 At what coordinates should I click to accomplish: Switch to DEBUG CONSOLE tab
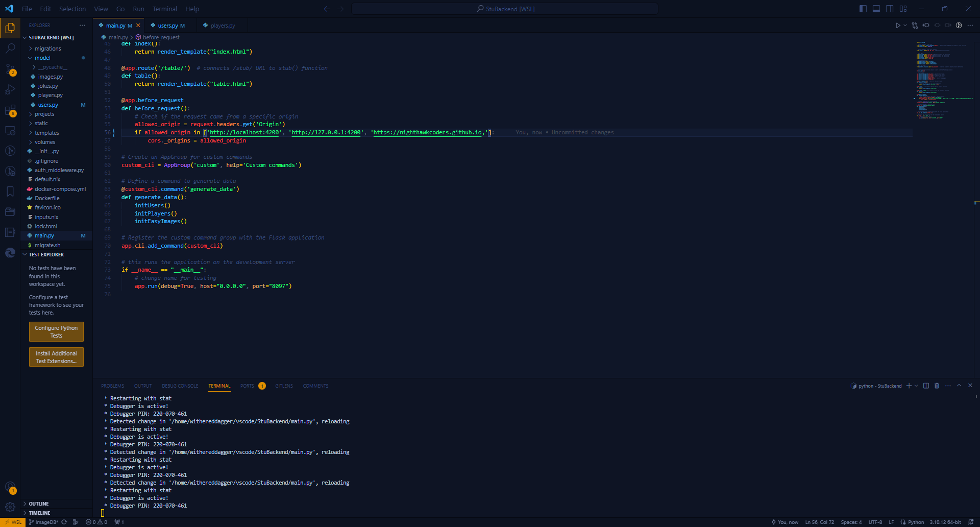point(180,386)
